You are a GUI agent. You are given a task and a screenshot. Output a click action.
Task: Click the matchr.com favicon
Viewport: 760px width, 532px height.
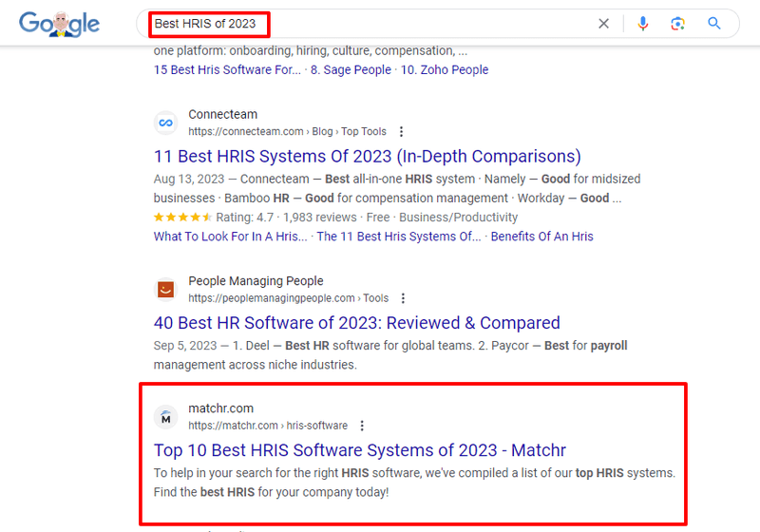165,417
